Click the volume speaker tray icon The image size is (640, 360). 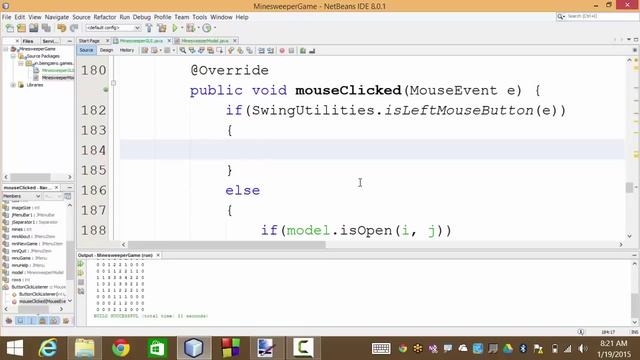582,349
